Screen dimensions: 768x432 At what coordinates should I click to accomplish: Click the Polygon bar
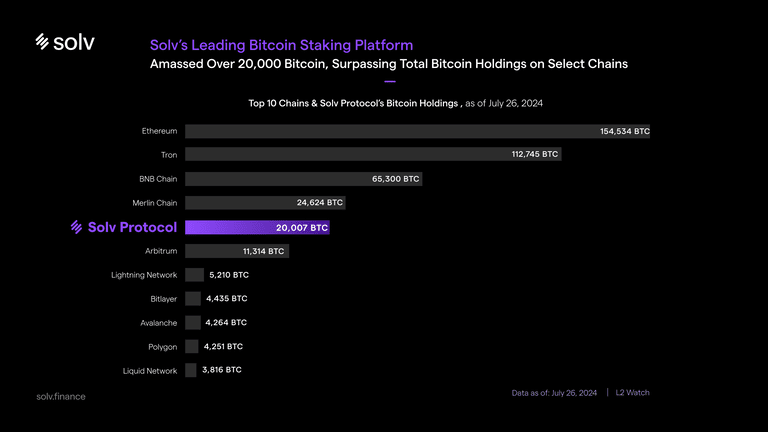point(192,346)
